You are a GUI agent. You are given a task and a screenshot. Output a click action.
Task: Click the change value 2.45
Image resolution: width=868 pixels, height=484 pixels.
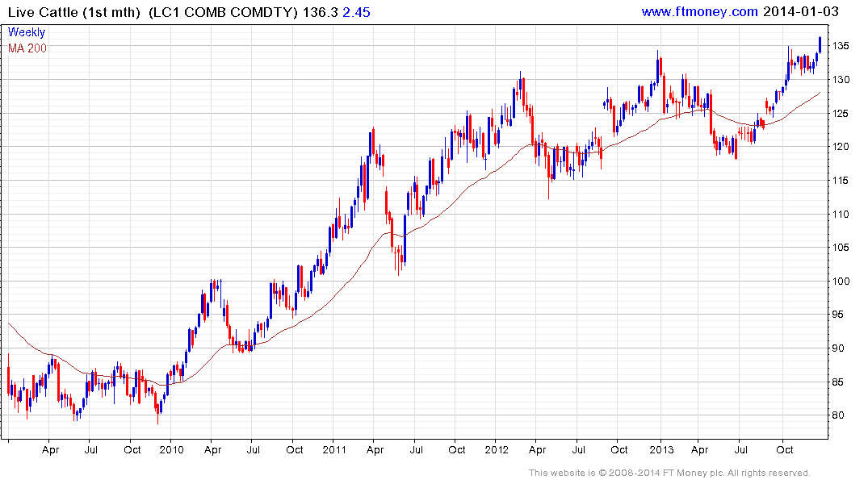[357, 12]
